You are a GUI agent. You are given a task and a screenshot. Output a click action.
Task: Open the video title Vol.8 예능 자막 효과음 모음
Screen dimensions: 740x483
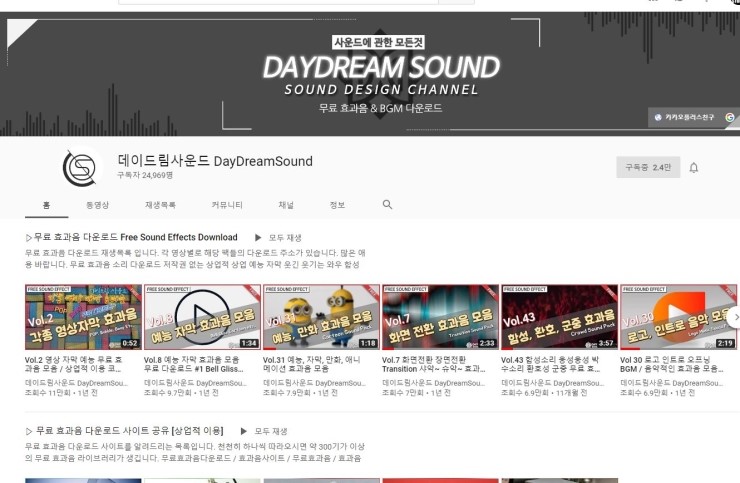(194, 364)
